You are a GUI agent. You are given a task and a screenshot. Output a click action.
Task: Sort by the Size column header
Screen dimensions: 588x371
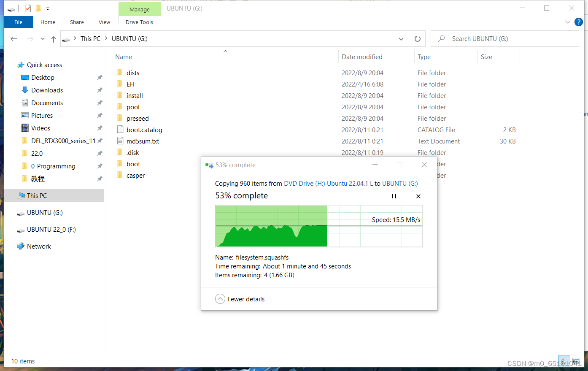click(486, 57)
